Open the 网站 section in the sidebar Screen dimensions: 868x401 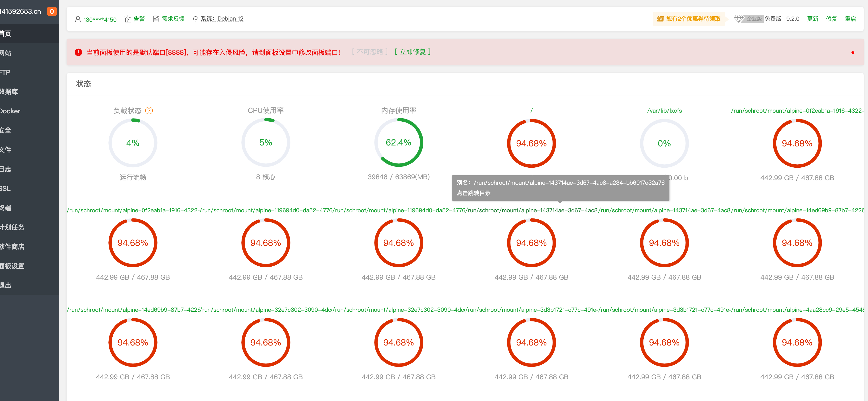coord(29,53)
